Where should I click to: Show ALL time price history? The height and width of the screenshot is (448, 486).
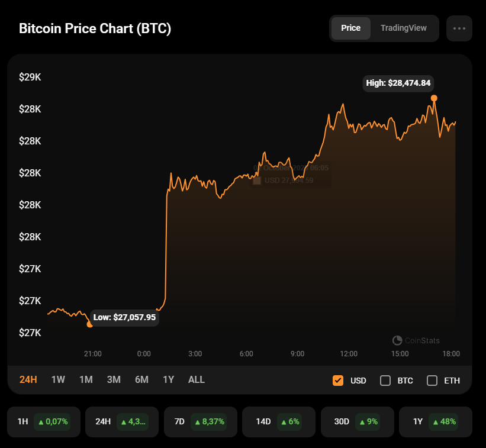pyautogui.click(x=197, y=380)
